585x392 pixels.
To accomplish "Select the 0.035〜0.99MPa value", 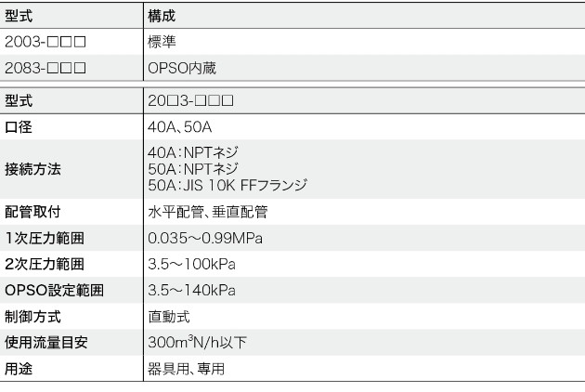I will coord(204,239).
